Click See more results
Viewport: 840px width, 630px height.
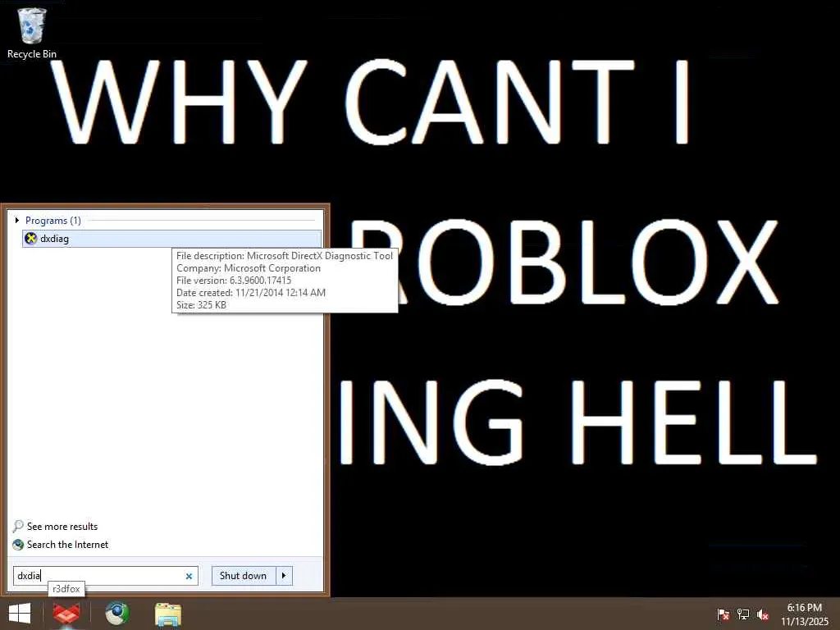(x=62, y=527)
